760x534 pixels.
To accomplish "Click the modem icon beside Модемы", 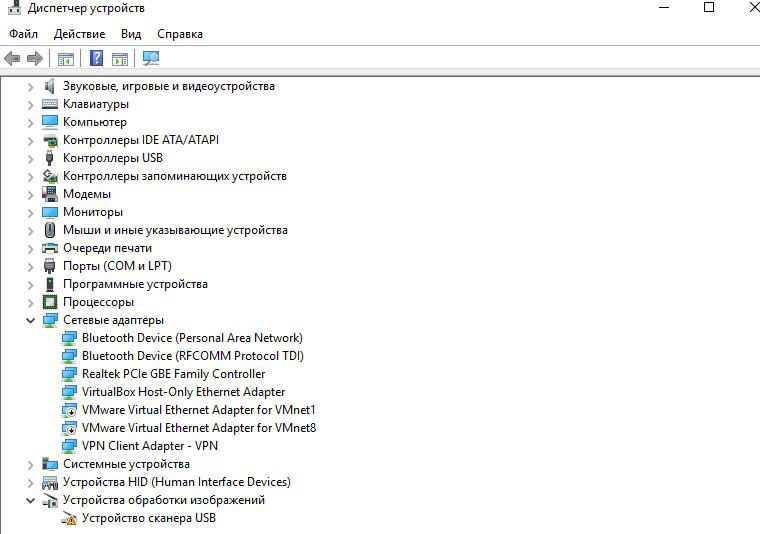I will [49, 194].
